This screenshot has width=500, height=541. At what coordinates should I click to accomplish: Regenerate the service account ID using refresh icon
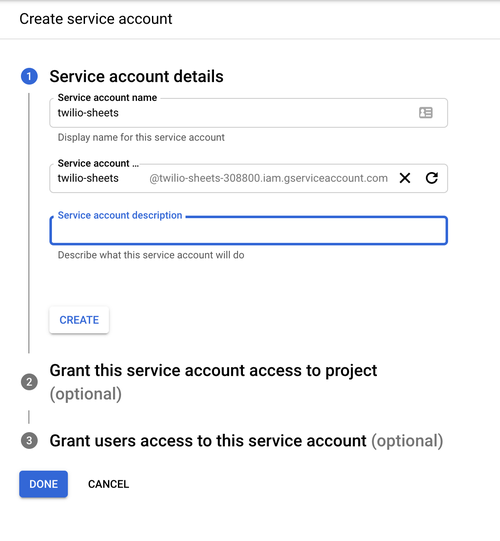[431, 178]
